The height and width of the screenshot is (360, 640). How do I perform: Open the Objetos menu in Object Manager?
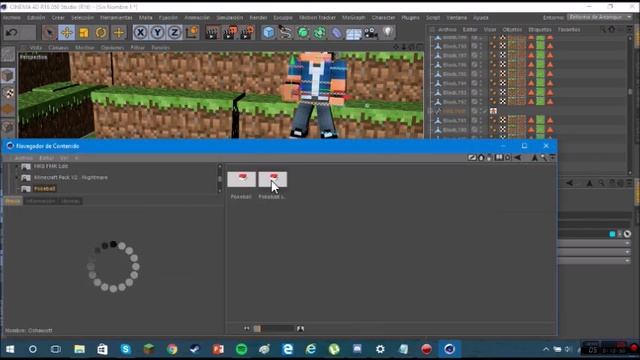pos(512,30)
